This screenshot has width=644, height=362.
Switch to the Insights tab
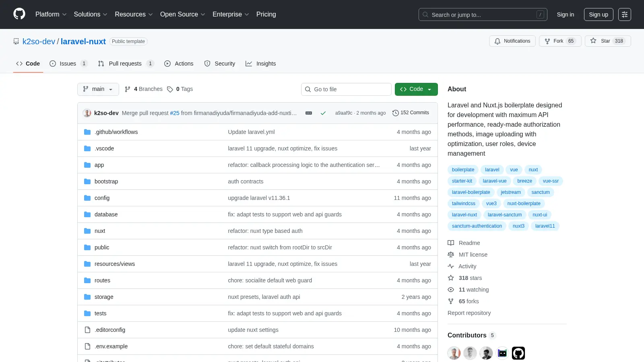point(261,64)
